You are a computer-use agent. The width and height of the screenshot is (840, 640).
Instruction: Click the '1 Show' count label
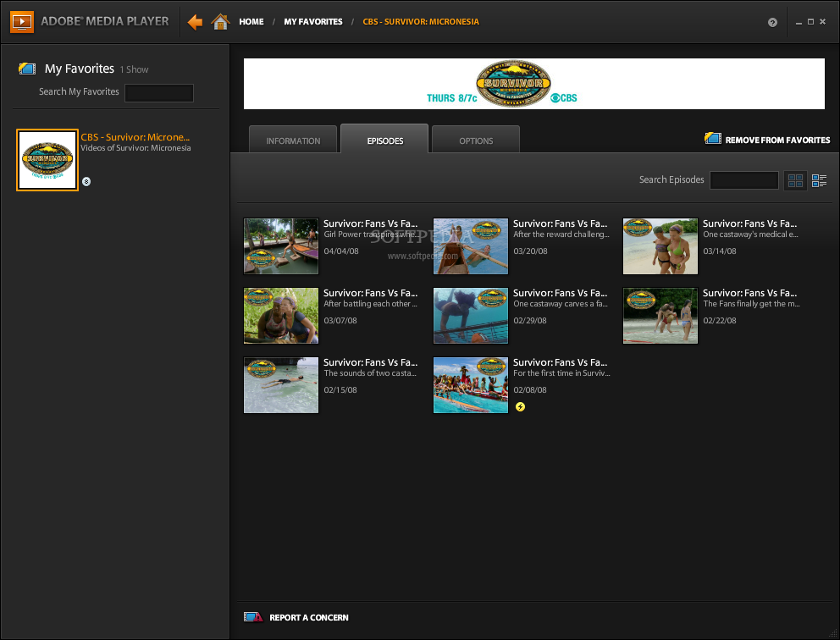coord(134,69)
